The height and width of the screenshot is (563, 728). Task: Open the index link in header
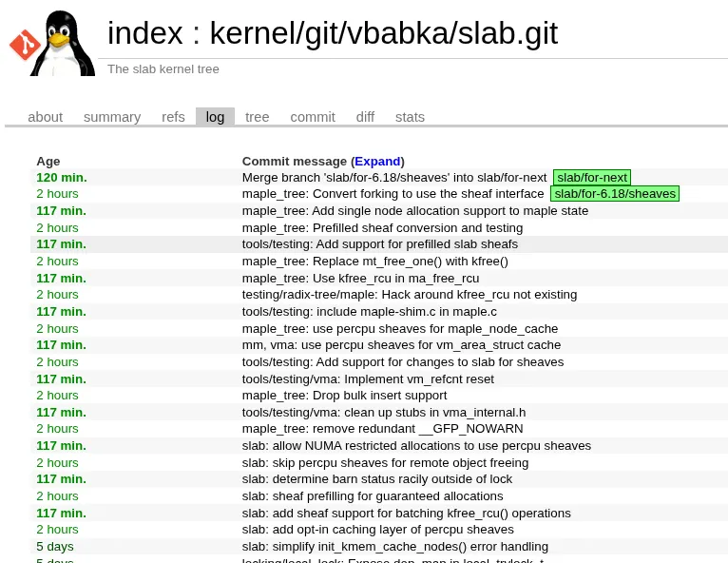point(144,34)
